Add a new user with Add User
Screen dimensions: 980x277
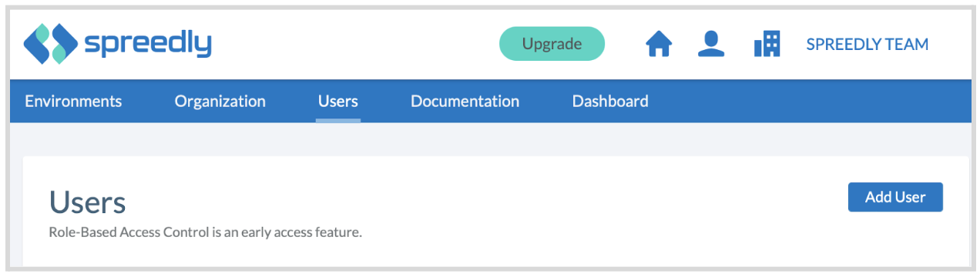895,197
